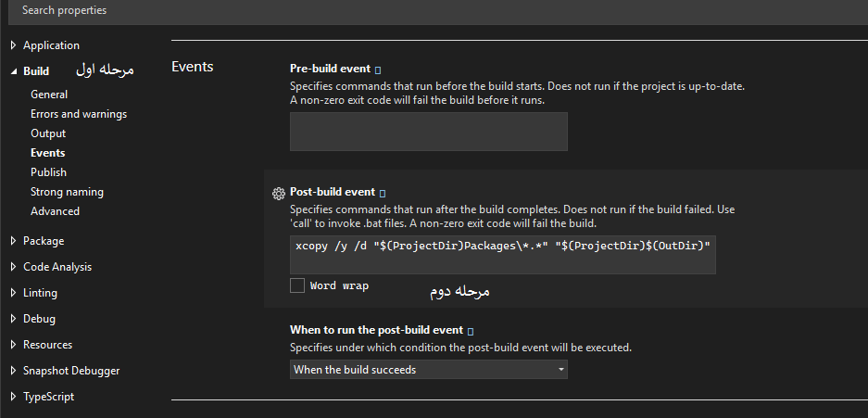Viewport: 868px width, 418px height.
Task: Expand the Application section
Action: (14, 45)
